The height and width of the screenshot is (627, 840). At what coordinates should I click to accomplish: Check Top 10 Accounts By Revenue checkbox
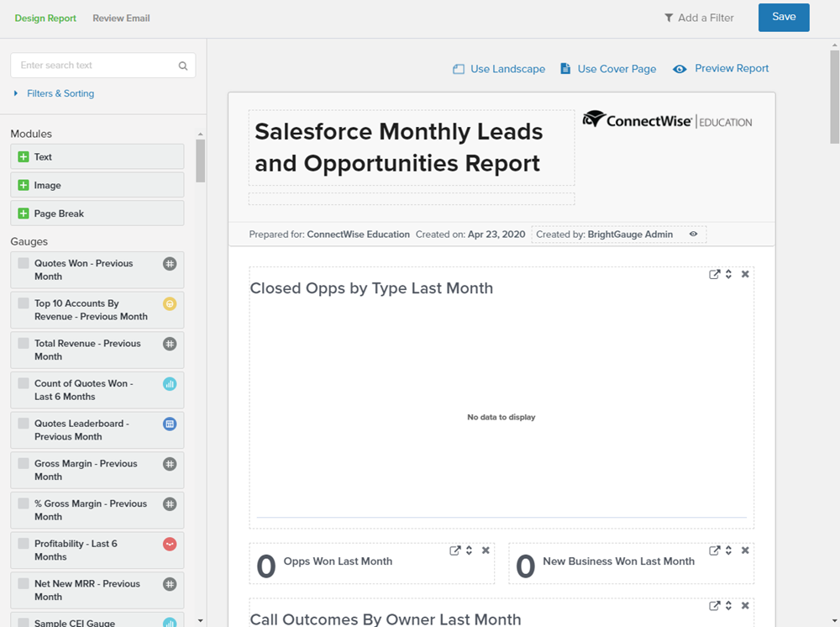coord(24,303)
